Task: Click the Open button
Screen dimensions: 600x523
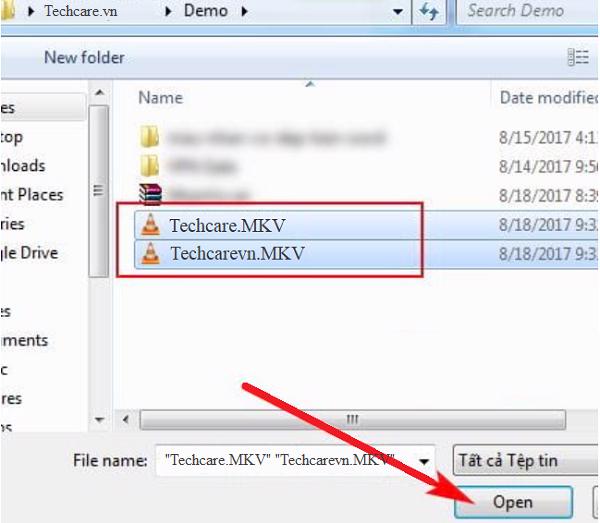Action: click(x=513, y=502)
